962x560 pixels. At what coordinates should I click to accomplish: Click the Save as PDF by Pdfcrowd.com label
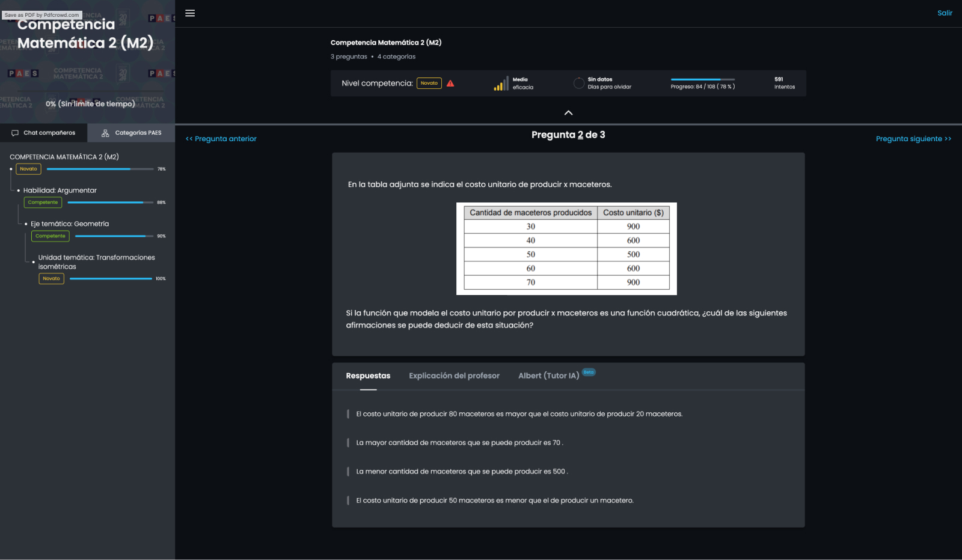tap(41, 15)
